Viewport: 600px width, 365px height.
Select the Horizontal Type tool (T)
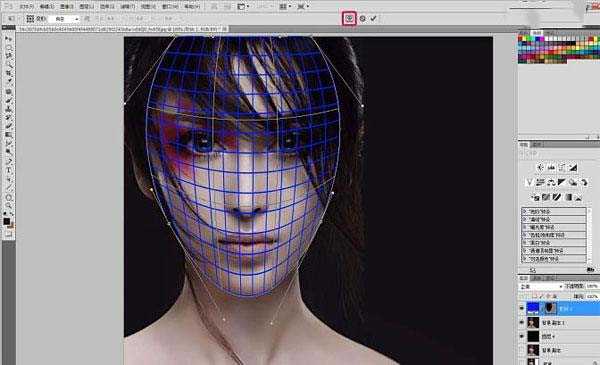coord(8,170)
